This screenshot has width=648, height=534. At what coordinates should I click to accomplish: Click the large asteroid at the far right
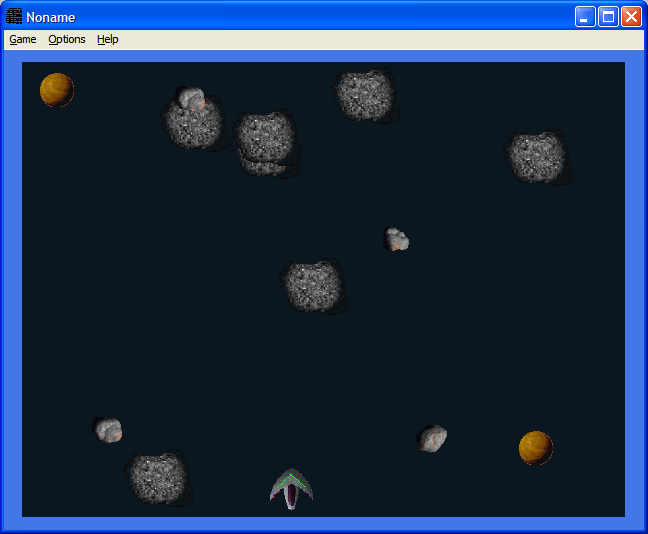pos(538,157)
